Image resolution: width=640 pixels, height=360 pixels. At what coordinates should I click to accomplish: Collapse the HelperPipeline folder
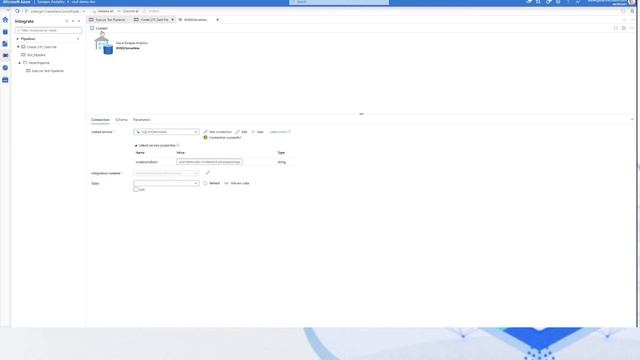pos(20,63)
